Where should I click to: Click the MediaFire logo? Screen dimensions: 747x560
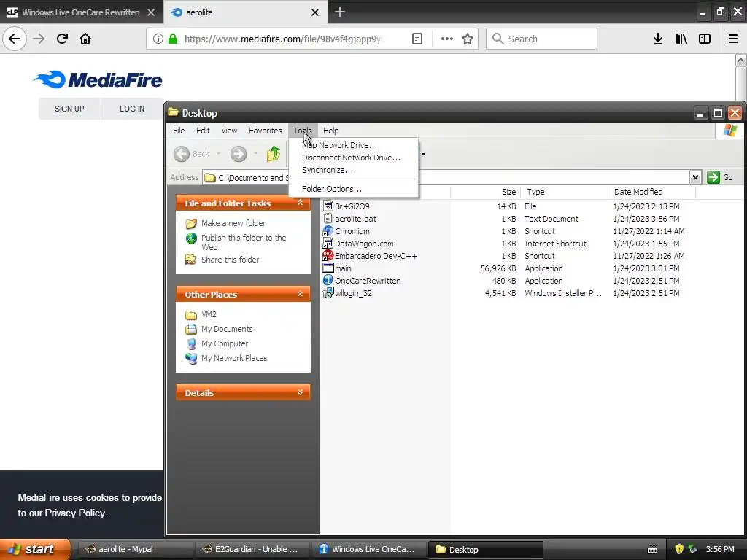coord(98,79)
